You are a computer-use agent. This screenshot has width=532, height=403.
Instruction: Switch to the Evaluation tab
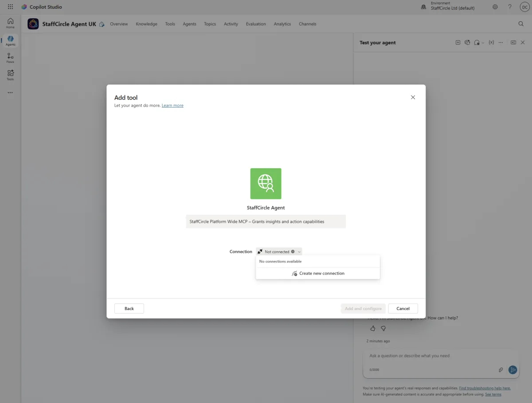tap(256, 24)
